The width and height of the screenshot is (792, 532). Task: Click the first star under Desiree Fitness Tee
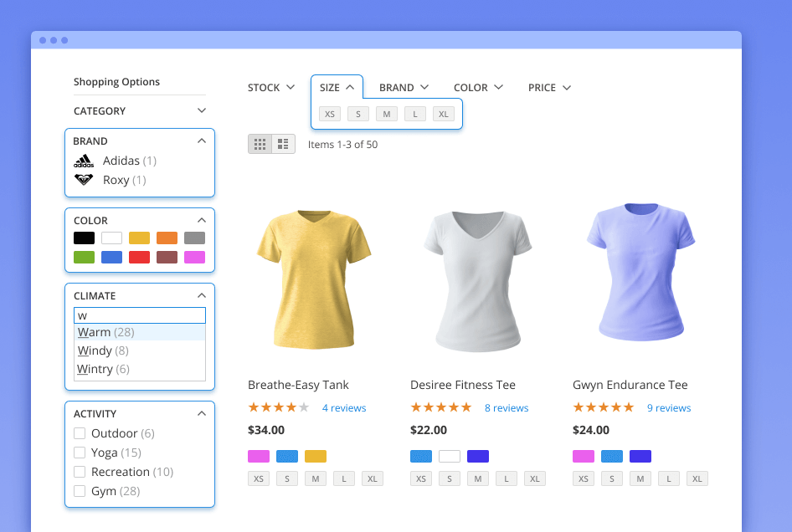click(x=414, y=407)
